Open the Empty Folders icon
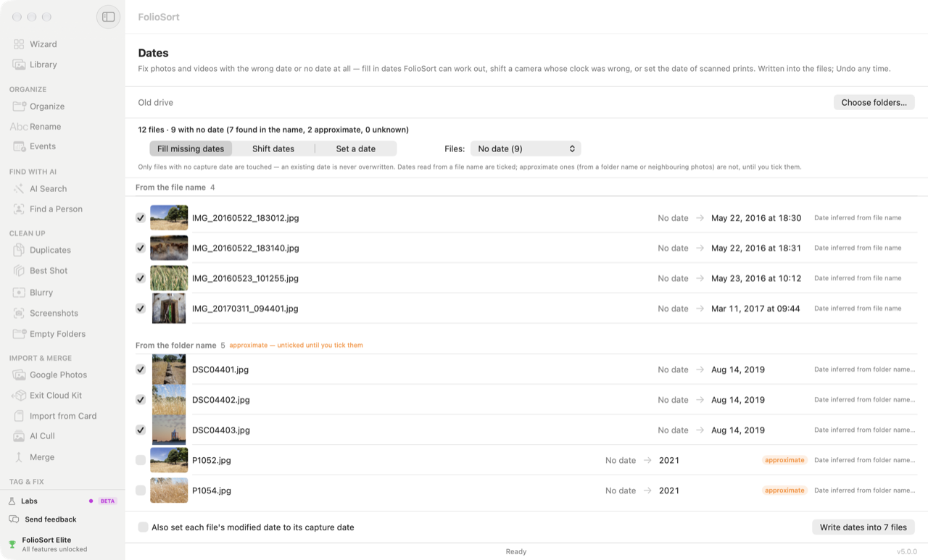928x560 pixels. click(x=19, y=334)
